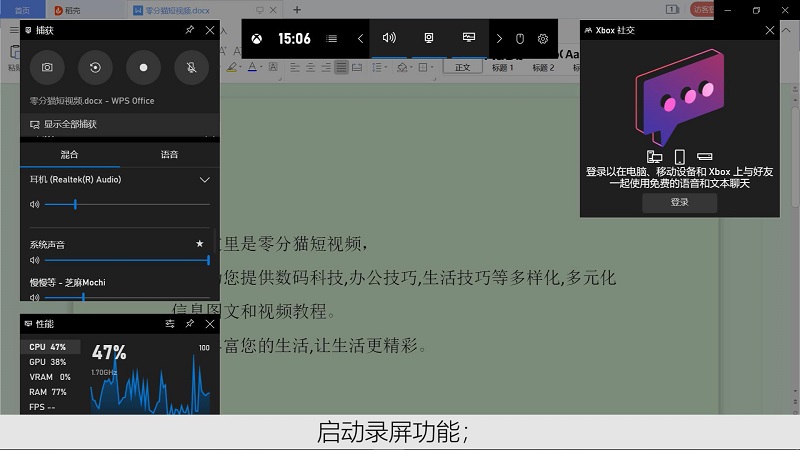Click the character border icon
Image resolution: width=800 pixels, height=450 pixels.
(x=273, y=67)
